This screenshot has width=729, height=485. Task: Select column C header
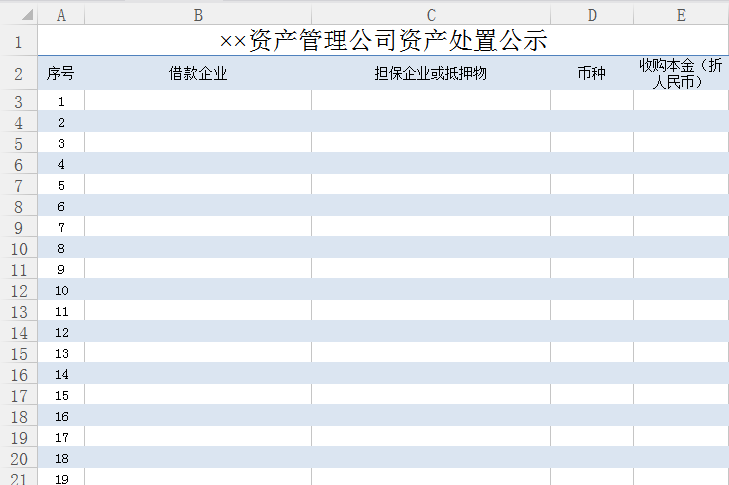(x=430, y=15)
